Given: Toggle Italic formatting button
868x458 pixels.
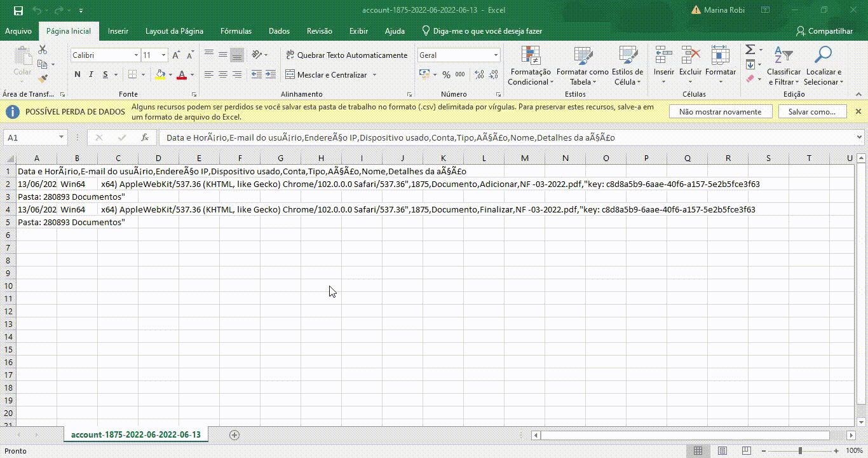Looking at the screenshot, I should 92,74.
